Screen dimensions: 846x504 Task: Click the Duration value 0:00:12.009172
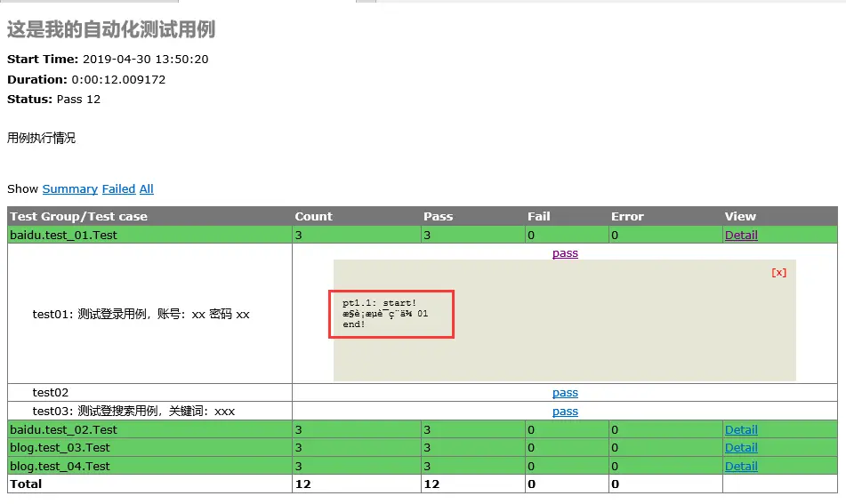point(118,80)
